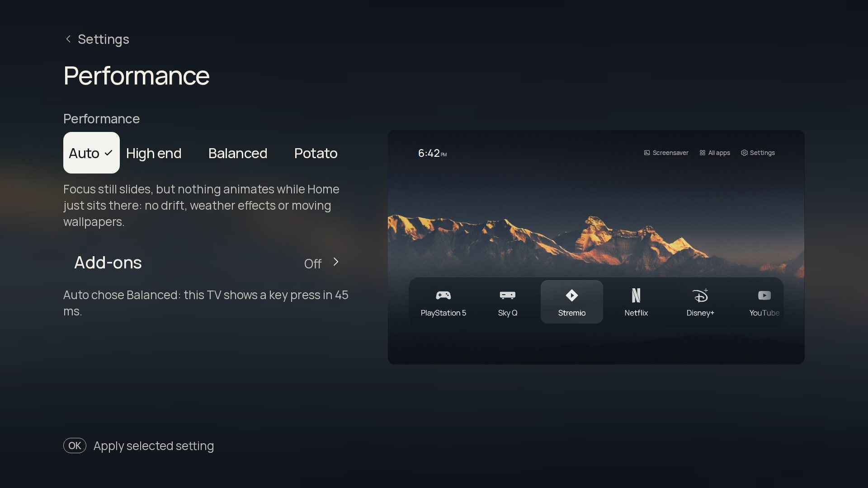This screenshot has width=868, height=488.
Task: Open the Add-ons row
Action: tap(208, 263)
